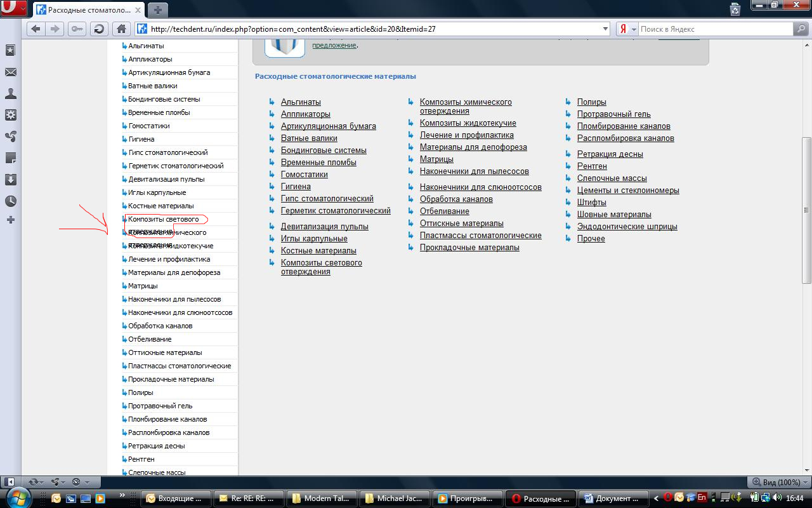The width and height of the screenshot is (812, 508).
Task: Open the Opera main menu button
Action: tap(13, 8)
